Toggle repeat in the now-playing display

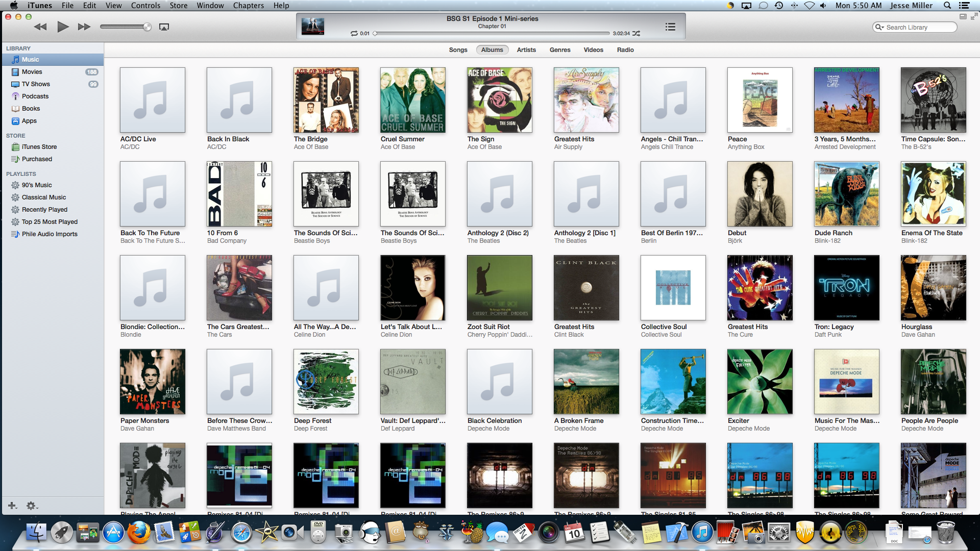click(354, 34)
